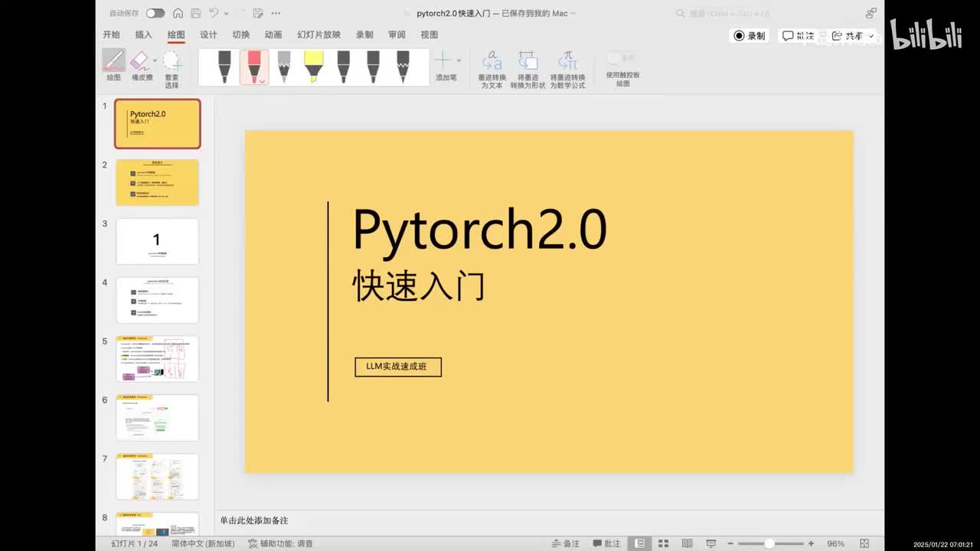Click the Home icon in title bar
This screenshot has height=551, width=980.
pos(178,13)
